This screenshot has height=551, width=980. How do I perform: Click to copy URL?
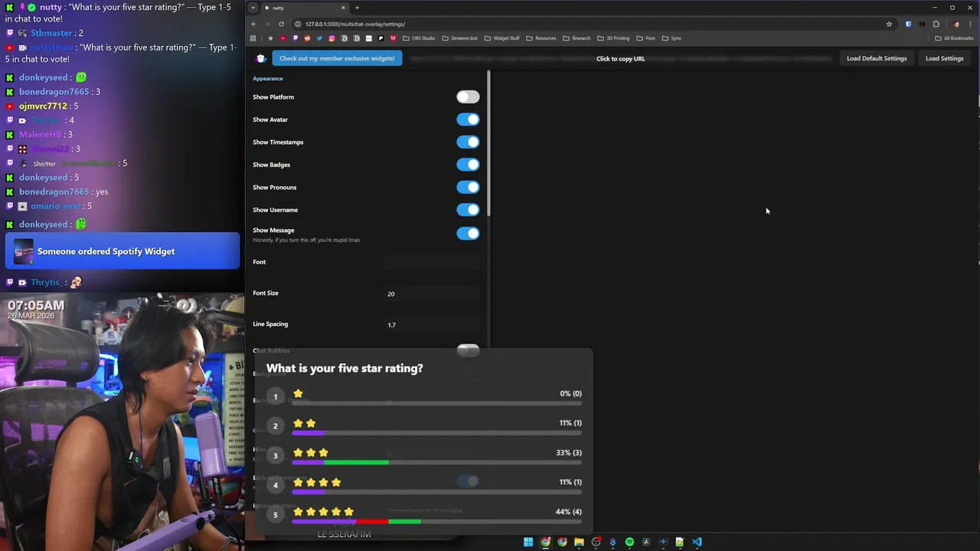click(620, 59)
